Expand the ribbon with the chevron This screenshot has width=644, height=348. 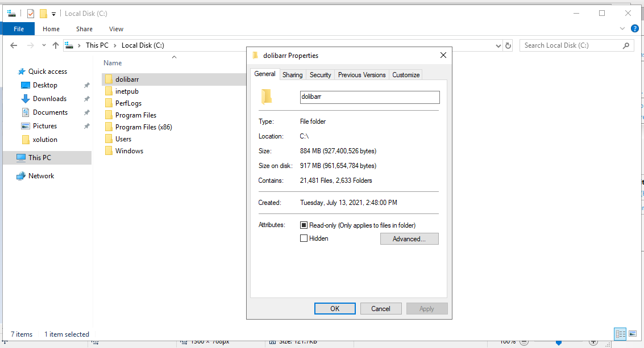tap(622, 29)
